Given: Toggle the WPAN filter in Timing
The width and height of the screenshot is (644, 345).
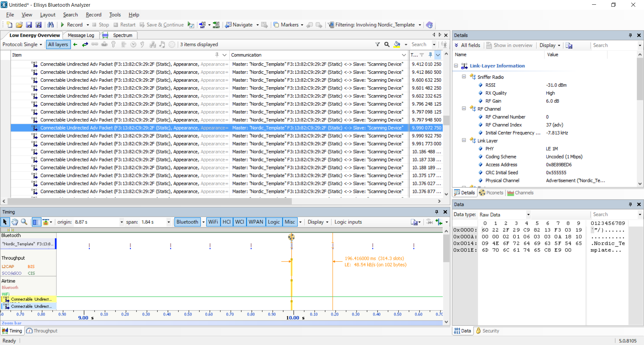Looking at the screenshot, I should 256,222.
